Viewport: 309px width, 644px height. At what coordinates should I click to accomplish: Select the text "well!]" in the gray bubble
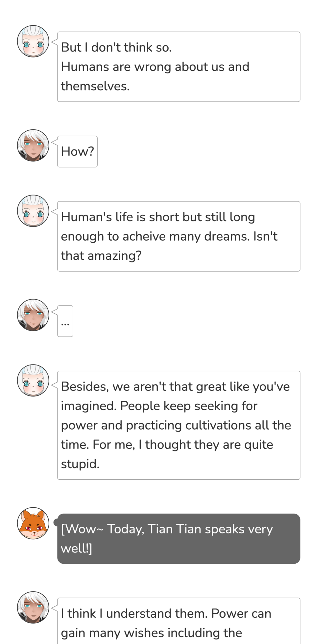(x=76, y=549)
